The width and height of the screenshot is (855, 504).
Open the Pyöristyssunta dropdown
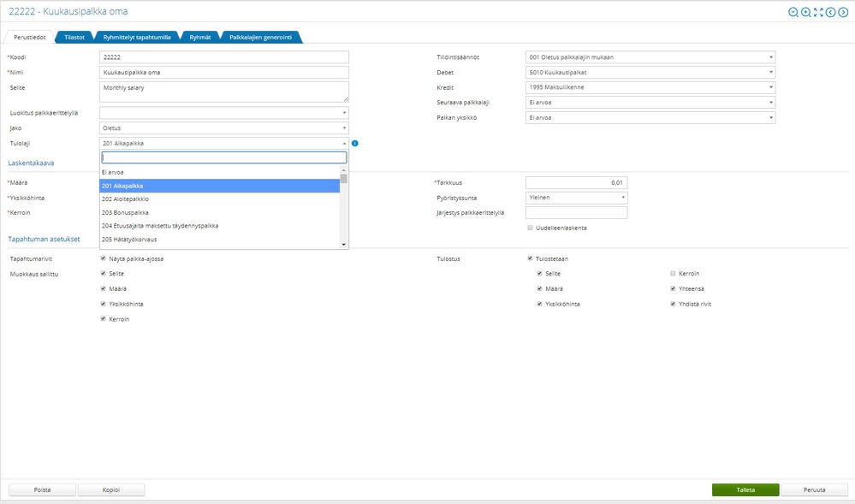point(576,197)
